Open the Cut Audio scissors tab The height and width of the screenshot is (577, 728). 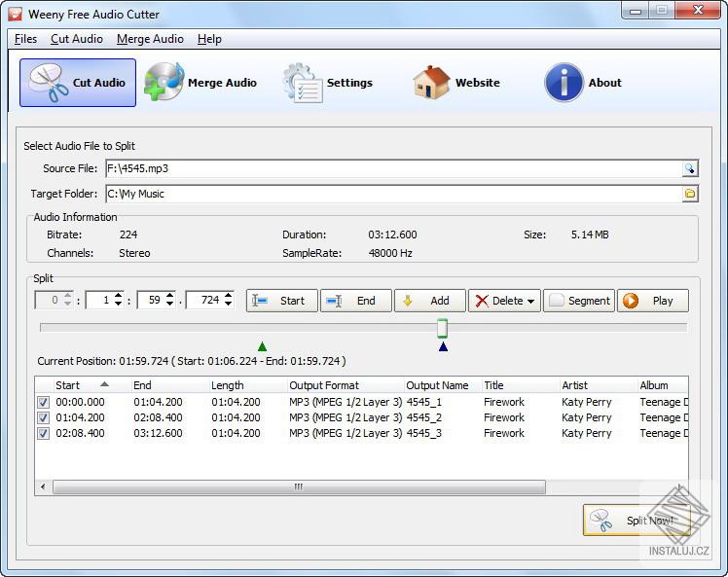[x=78, y=83]
